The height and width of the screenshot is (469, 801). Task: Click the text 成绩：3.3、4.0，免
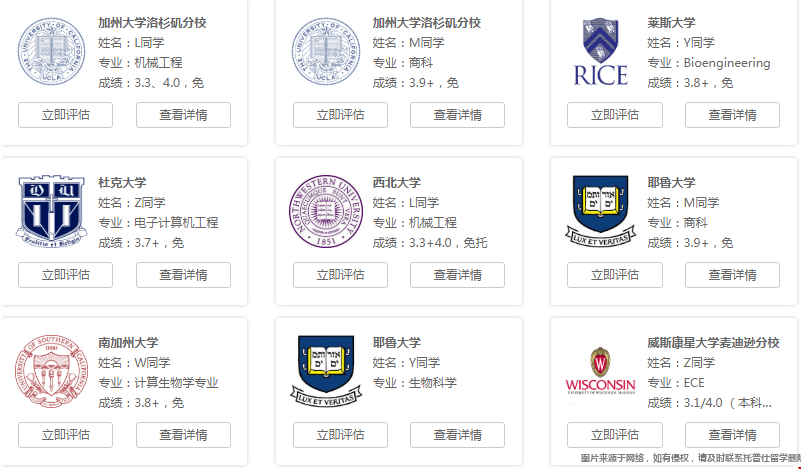[x=151, y=83]
